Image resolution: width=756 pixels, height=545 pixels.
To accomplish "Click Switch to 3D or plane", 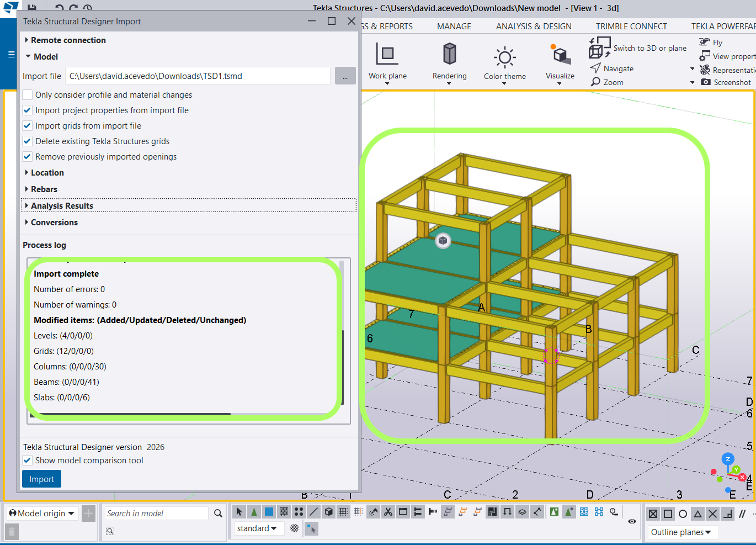I will point(638,48).
